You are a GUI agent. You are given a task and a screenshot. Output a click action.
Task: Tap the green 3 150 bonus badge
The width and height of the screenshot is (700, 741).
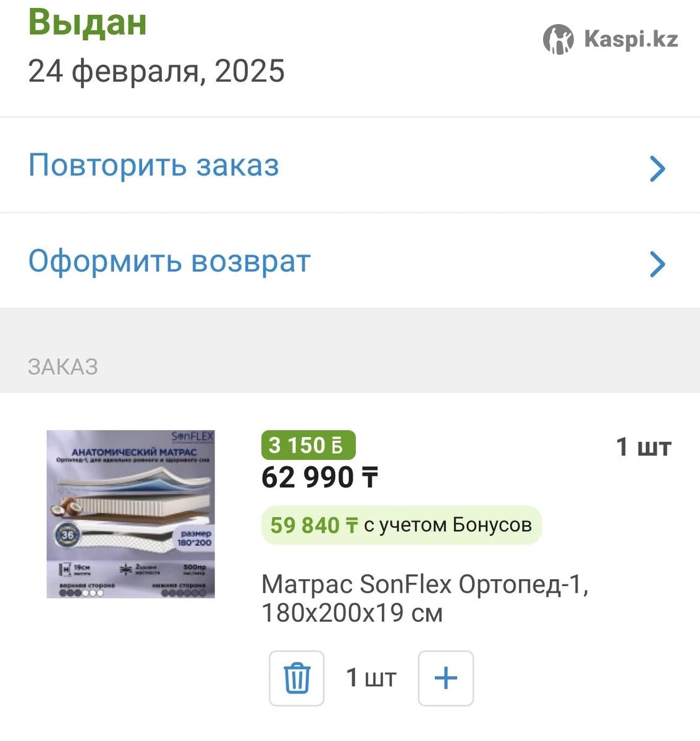pos(308,445)
